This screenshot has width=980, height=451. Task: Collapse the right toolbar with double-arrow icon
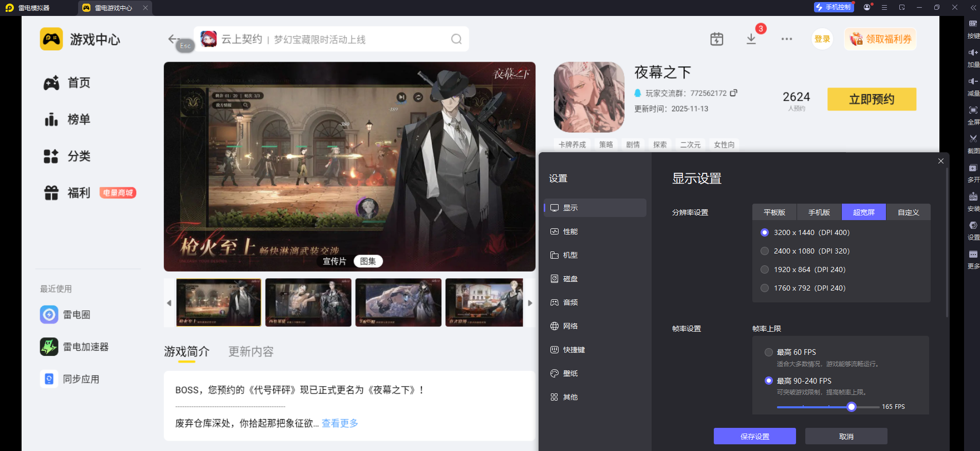973,7
